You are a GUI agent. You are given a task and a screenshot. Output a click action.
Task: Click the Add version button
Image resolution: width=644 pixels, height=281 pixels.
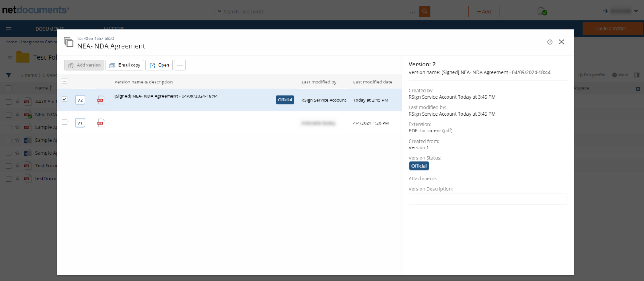tap(84, 65)
